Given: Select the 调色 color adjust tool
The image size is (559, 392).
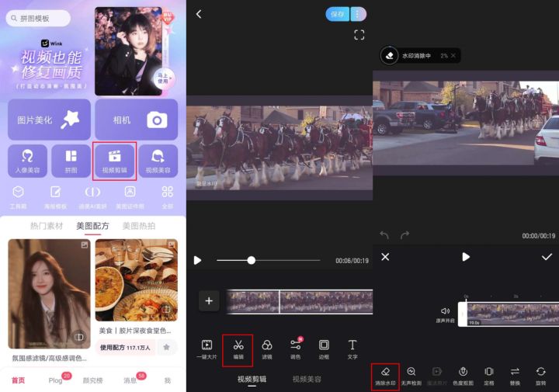Looking at the screenshot, I should [x=296, y=349].
